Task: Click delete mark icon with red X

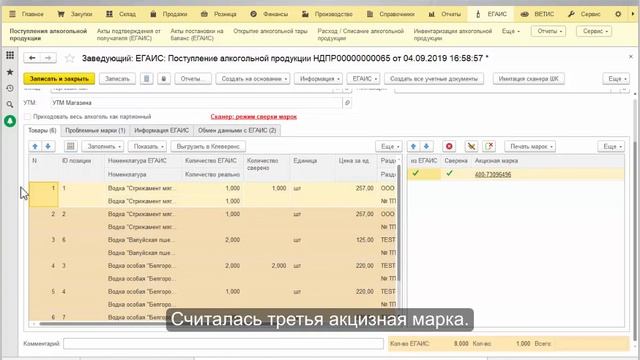Action: pyautogui.click(x=489, y=146)
